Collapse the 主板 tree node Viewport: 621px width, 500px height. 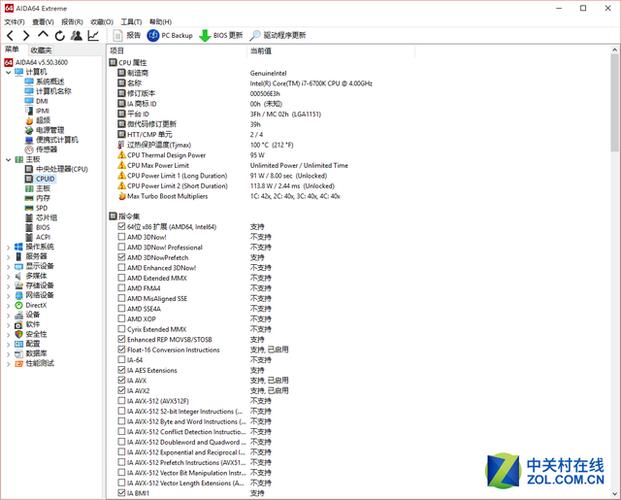[x=8, y=160]
